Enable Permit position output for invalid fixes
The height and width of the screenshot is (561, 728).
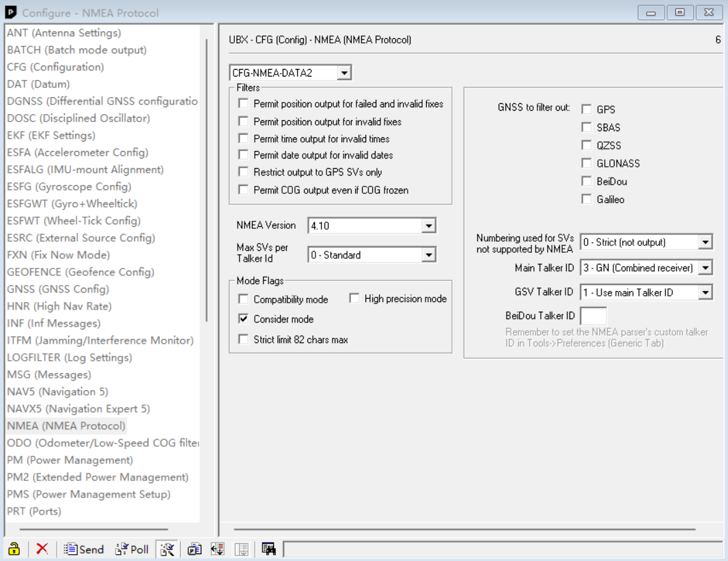point(244,122)
